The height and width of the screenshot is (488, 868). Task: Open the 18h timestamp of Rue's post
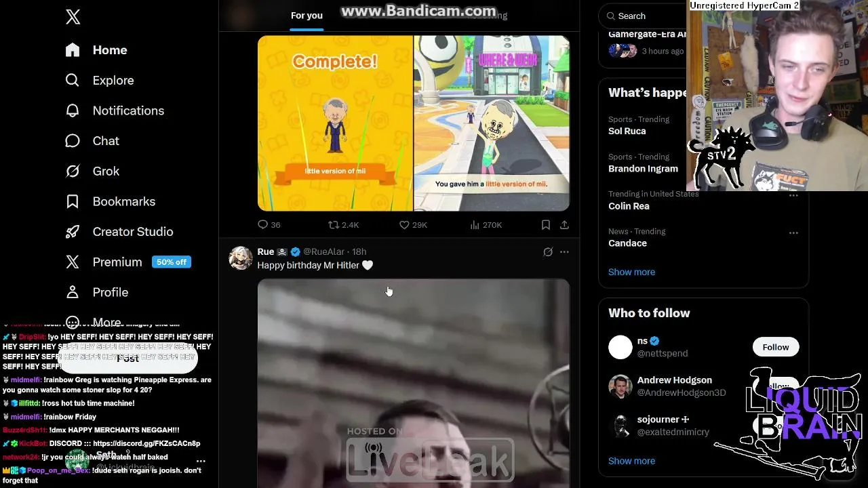[x=359, y=251]
